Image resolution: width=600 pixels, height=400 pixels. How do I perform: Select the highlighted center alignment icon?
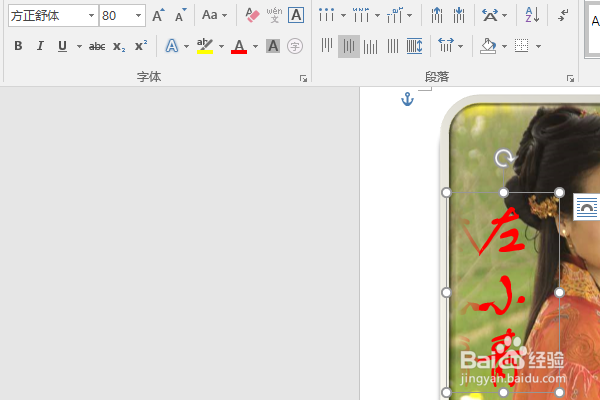(349, 46)
